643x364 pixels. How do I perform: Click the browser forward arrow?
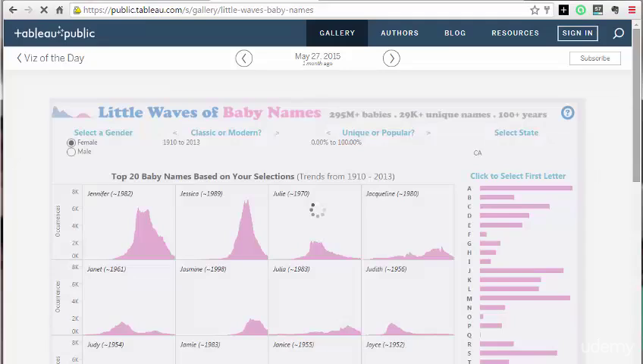tap(28, 10)
